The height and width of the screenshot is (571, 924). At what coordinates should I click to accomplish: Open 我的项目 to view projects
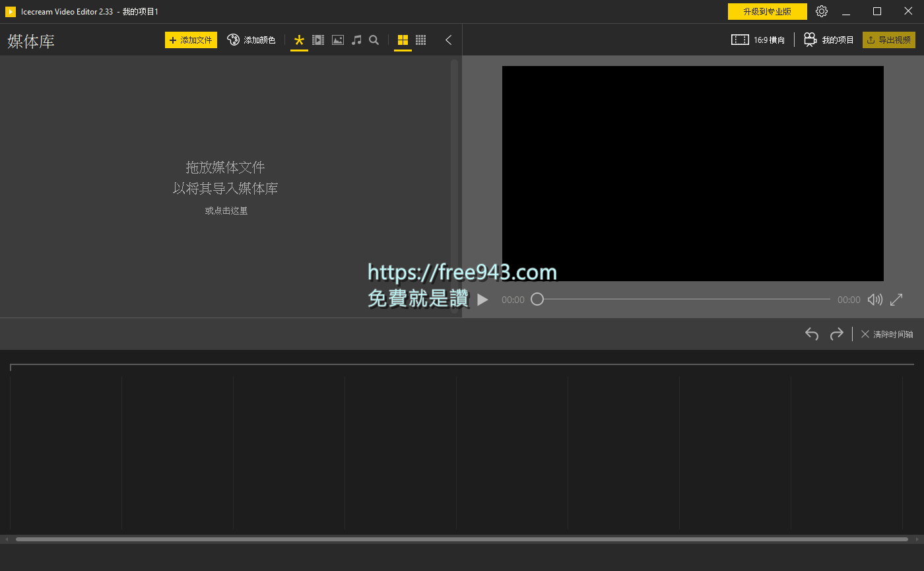pos(834,39)
